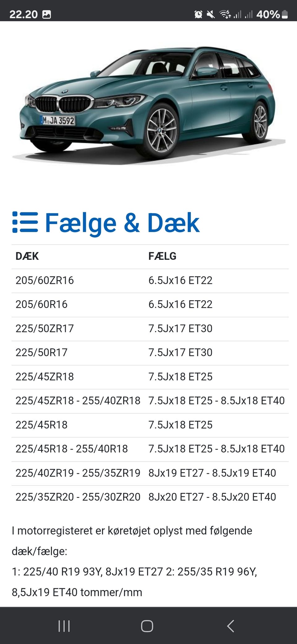Tap the 8Jx19 ET27 - 8.5Jx19 ET40 rim entry
297x644 pixels.
click(212, 473)
